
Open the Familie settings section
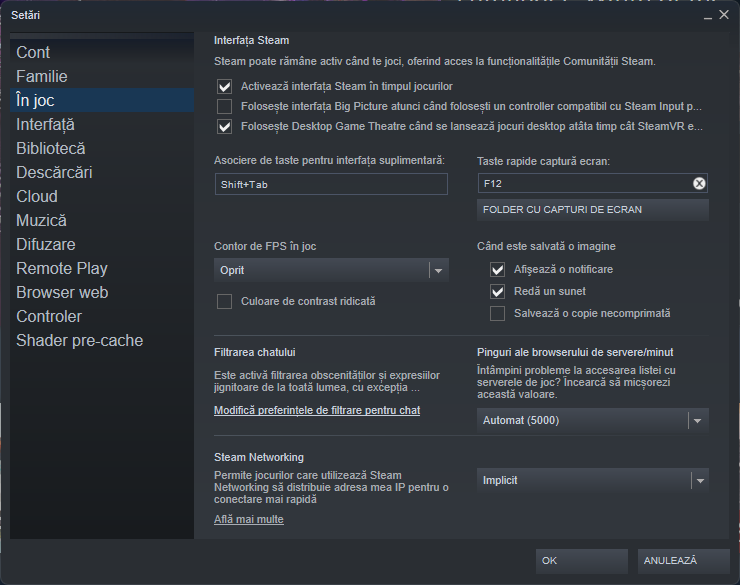pyautogui.click(x=102, y=76)
